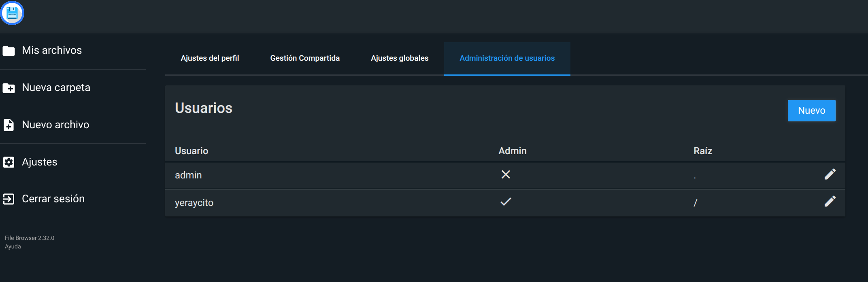Open the Ajustes del perfil tab

click(x=210, y=58)
